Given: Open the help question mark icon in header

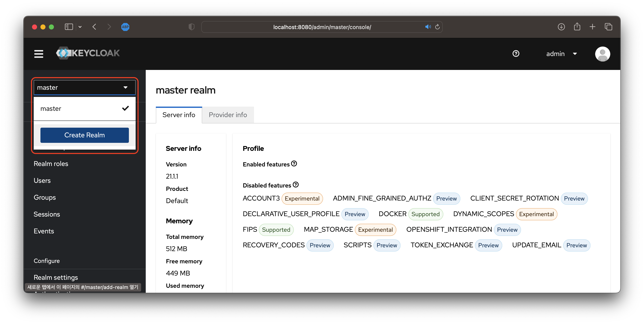Looking at the screenshot, I should pos(516,54).
